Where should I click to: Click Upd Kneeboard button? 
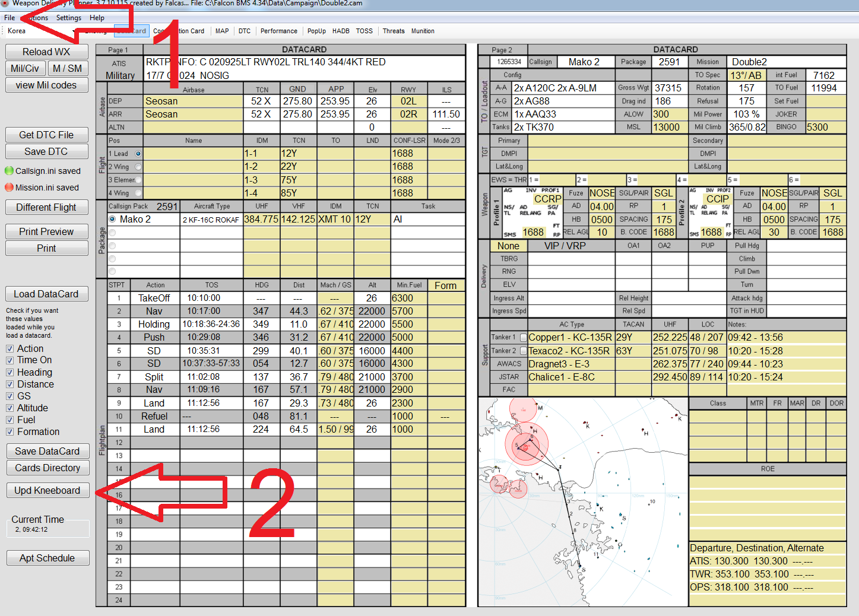click(x=47, y=490)
